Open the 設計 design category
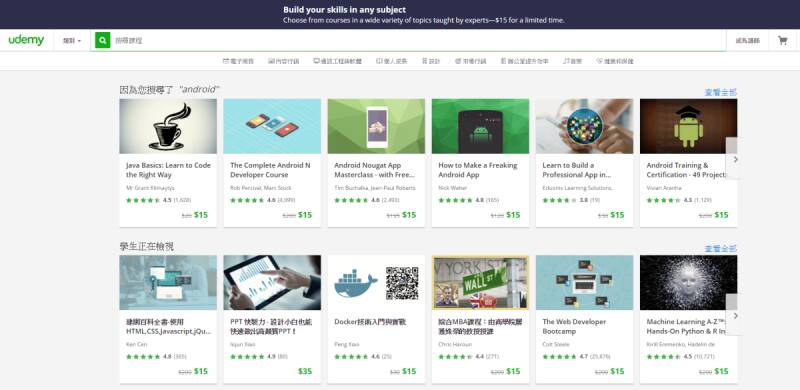 (431, 61)
